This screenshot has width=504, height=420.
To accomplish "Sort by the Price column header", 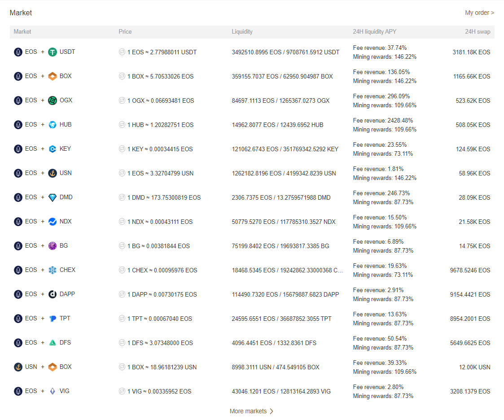I will [x=125, y=31].
